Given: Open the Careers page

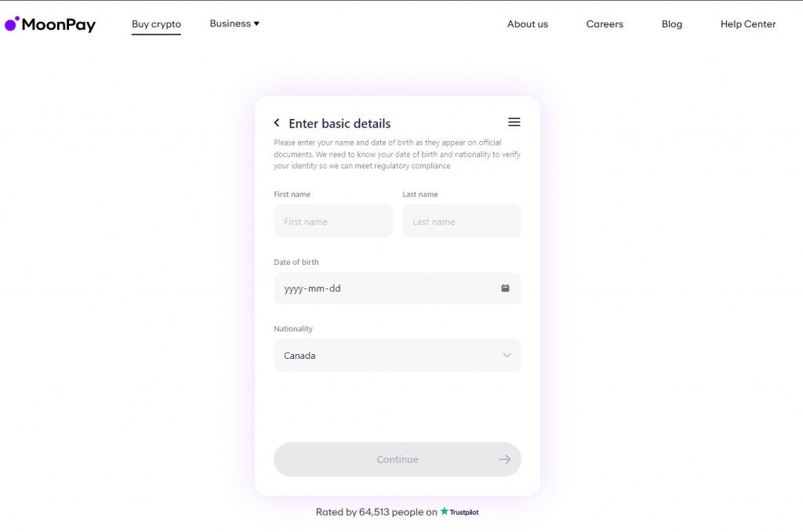Looking at the screenshot, I should point(604,24).
